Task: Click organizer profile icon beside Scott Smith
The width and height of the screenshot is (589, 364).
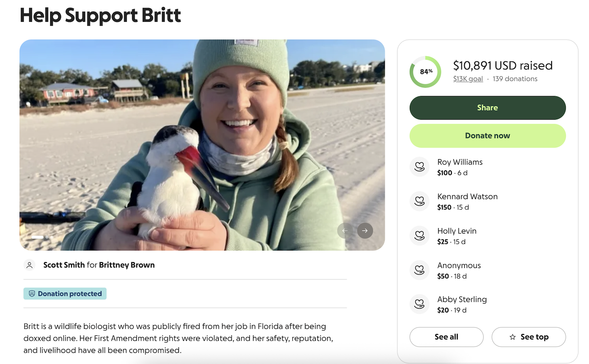Action: pyautogui.click(x=30, y=265)
